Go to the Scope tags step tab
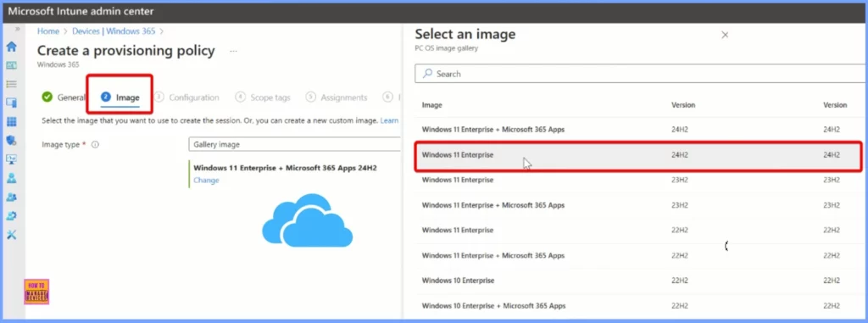The image size is (868, 323). point(263,97)
